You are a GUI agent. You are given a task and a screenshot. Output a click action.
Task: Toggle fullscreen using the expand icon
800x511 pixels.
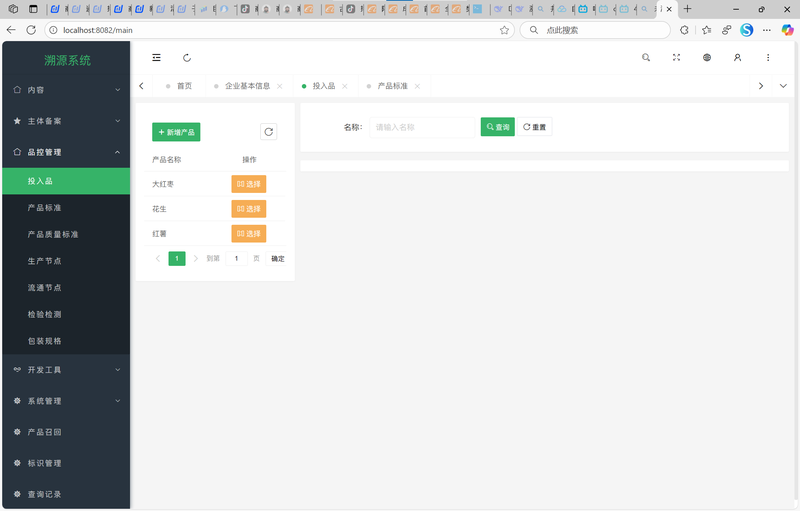[x=677, y=58]
